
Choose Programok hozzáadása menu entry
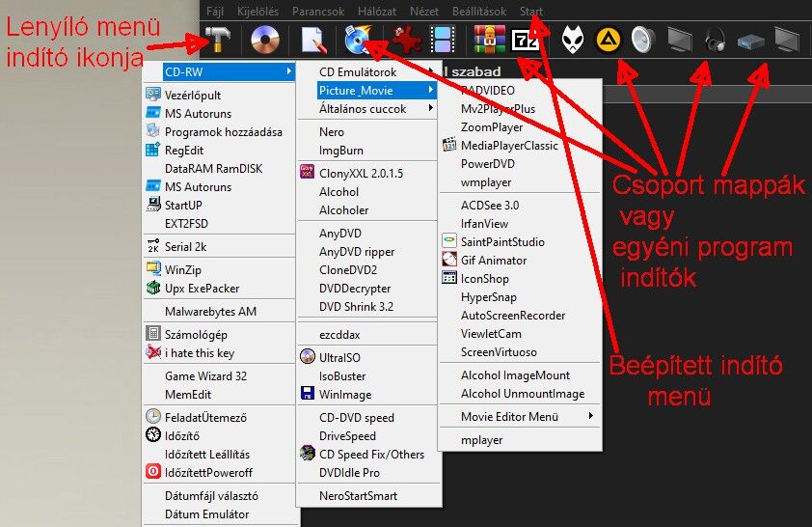220,131
